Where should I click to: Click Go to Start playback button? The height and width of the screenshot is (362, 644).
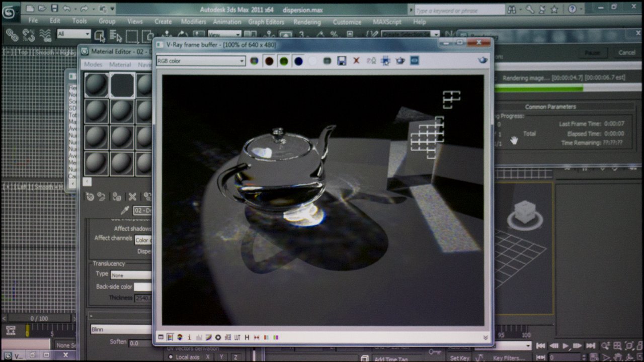(x=540, y=345)
